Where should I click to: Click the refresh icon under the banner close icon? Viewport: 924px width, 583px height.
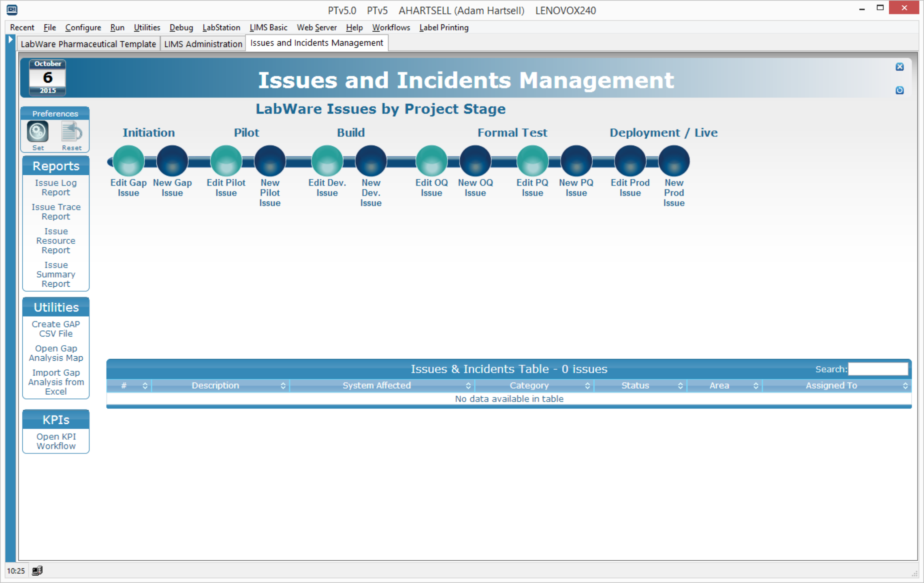click(899, 90)
